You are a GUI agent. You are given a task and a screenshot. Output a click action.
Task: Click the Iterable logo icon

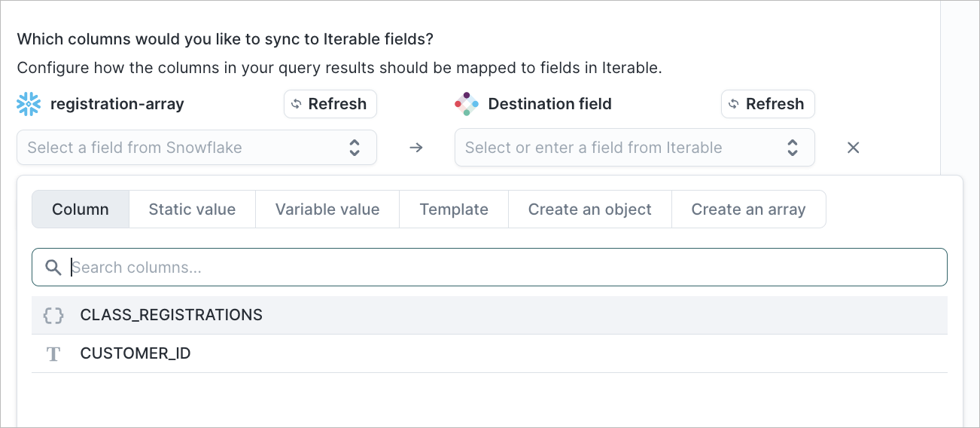[467, 104]
